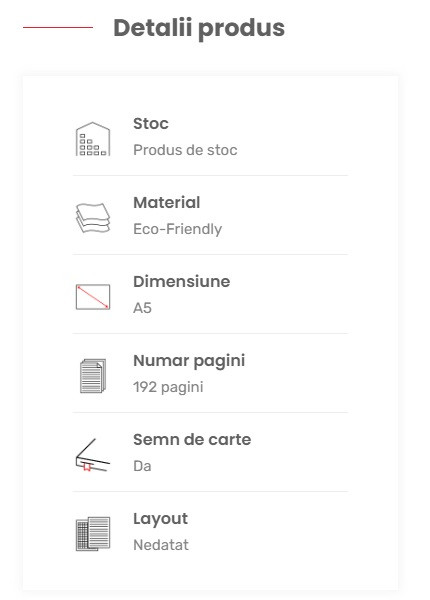Viewport: 430px width, 600px height.
Task: Click the bookmark Semn de carte icon
Action: tap(93, 455)
